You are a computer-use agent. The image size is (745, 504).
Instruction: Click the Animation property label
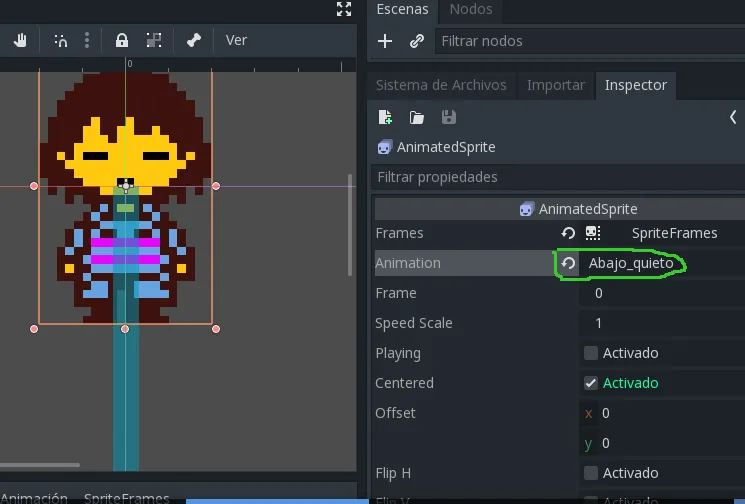click(x=408, y=263)
